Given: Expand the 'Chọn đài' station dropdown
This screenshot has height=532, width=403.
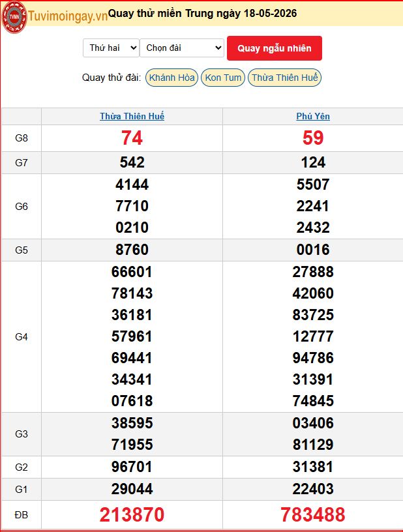Looking at the screenshot, I should 182,48.
